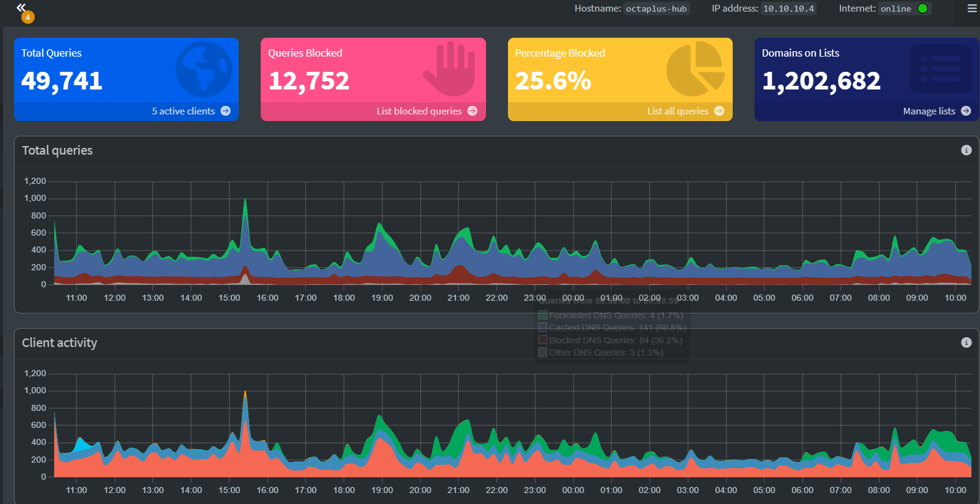The width and height of the screenshot is (980, 504).
Task: Click the tallest spike in Total queries chart
Action: (245, 201)
